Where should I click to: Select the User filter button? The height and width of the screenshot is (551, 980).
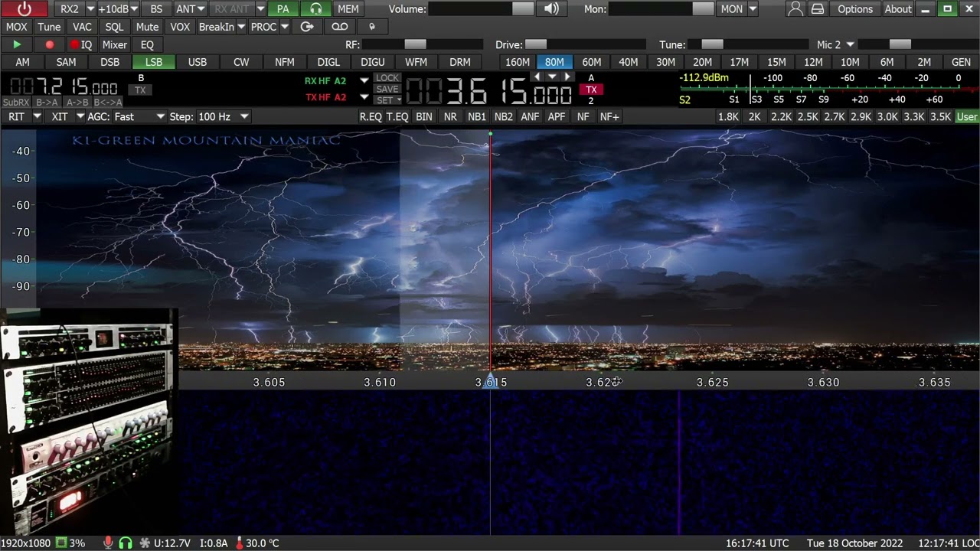point(967,116)
